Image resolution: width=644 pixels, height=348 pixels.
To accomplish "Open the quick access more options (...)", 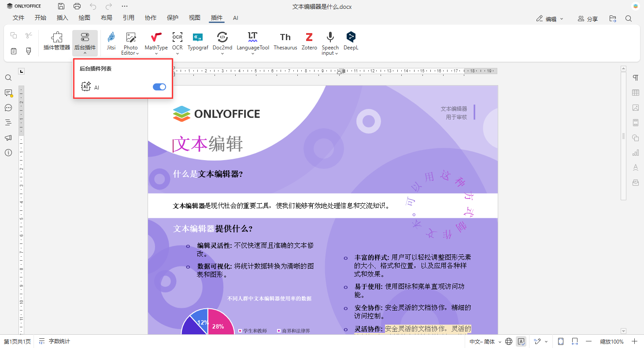I will pos(125,6).
